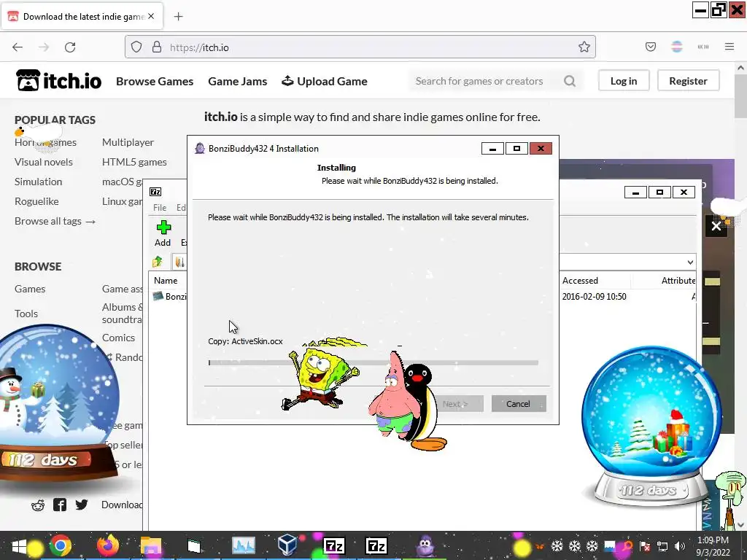This screenshot has width=747, height=560.
Task: Cancel the BonziBuddy432 installation
Action: (519, 404)
